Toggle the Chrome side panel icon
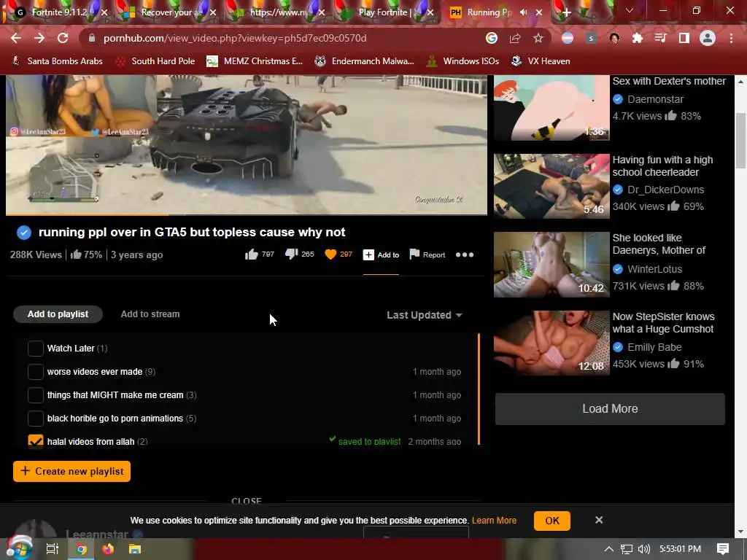747x560 pixels. tap(684, 38)
